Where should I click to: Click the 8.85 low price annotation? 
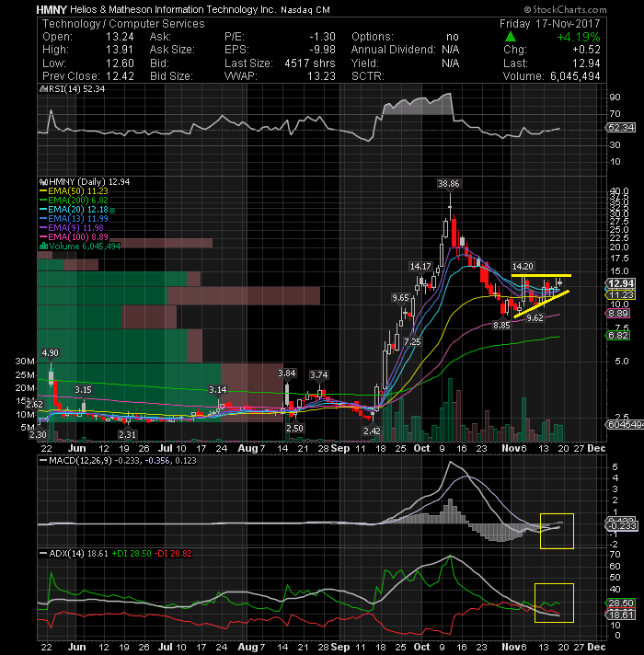[x=501, y=326]
